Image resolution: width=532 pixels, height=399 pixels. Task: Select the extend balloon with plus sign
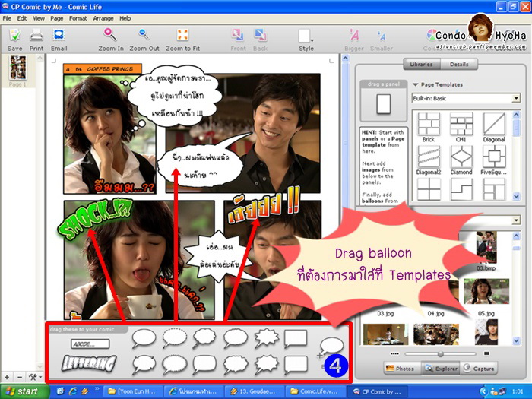click(x=330, y=347)
